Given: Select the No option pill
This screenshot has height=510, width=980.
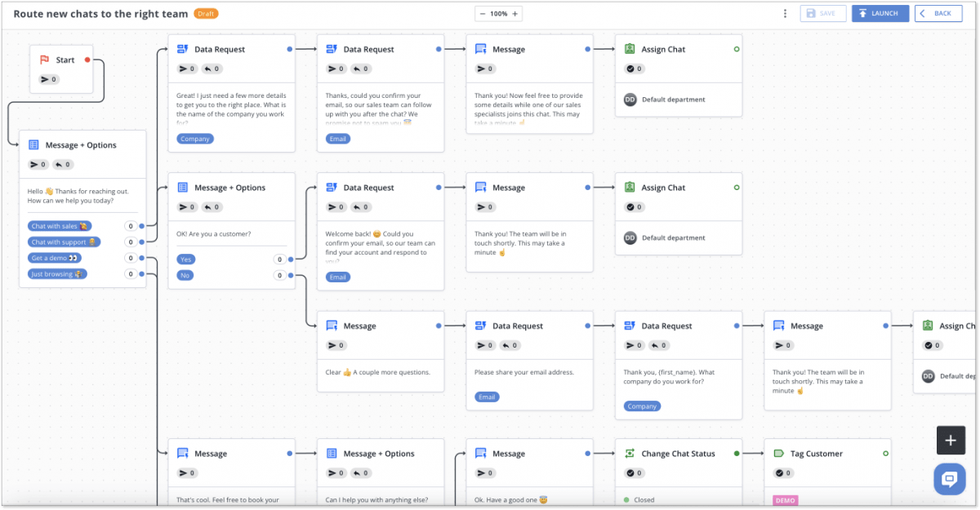Looking at the screenshot, I should click(185, 276).
